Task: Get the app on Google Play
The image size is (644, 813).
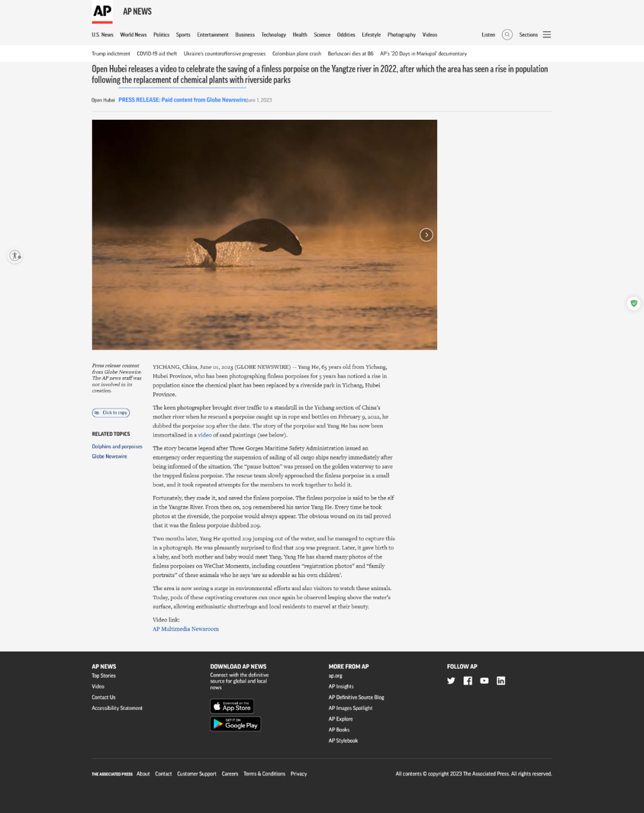Action: point(236,724)
